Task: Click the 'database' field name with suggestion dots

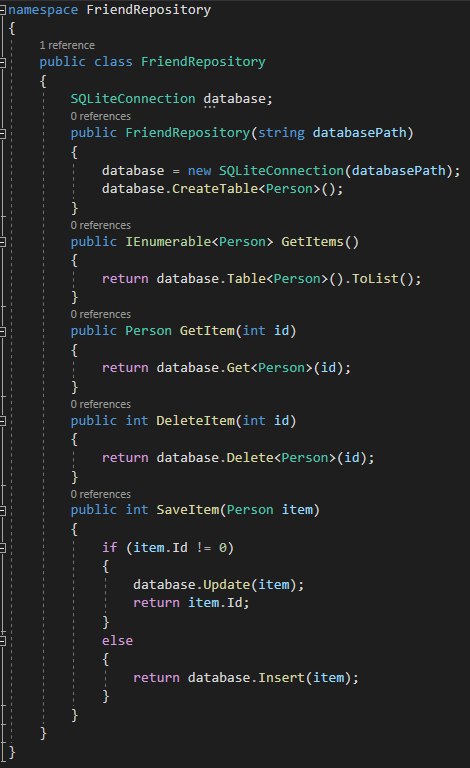Action: (x=234, y=98)
